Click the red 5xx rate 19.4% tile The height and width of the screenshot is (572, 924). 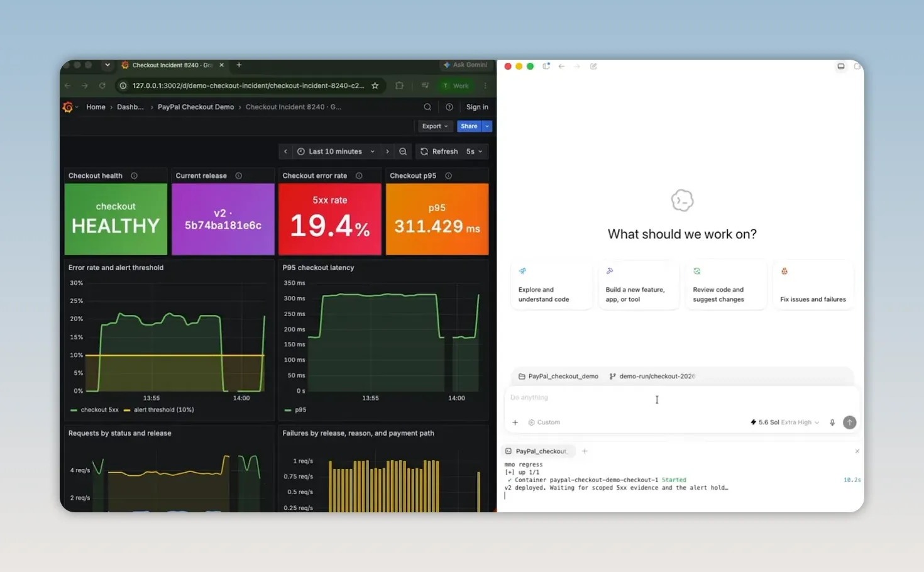pyautogui.click(x=330, y=219)
